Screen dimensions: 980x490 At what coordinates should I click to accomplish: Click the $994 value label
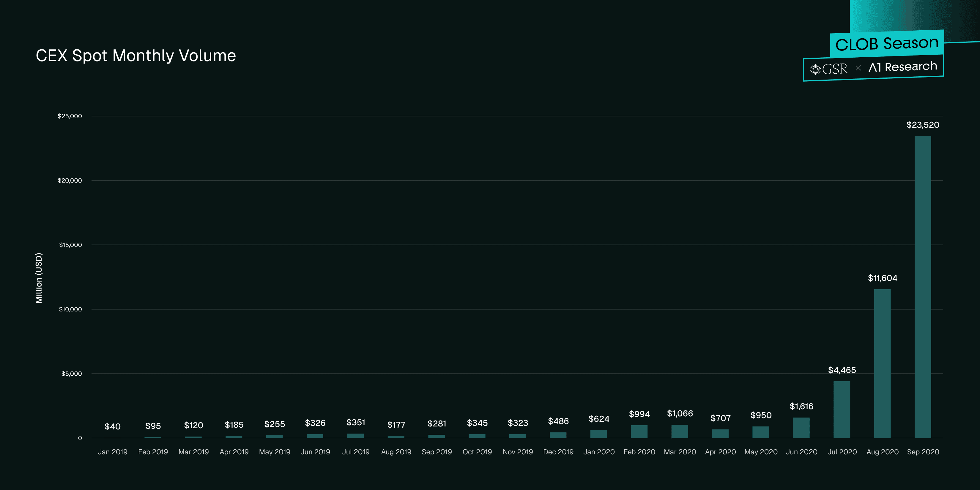coord(639,414)
